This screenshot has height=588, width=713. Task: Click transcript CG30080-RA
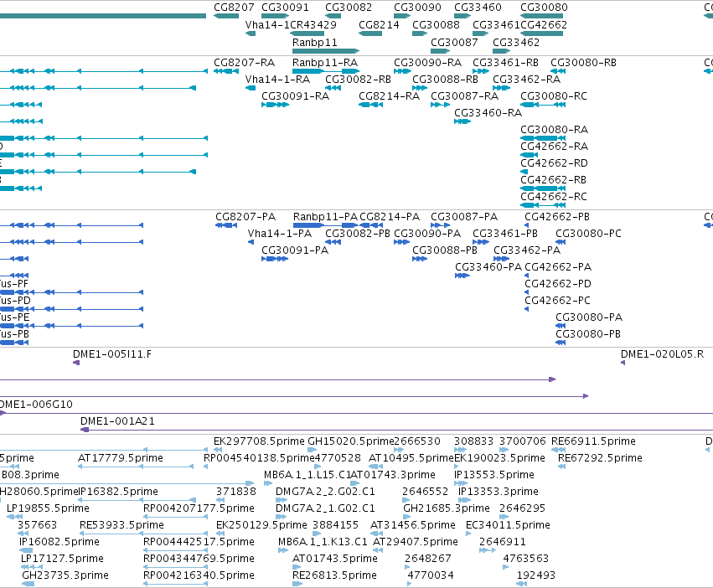[x=543, y=138]
